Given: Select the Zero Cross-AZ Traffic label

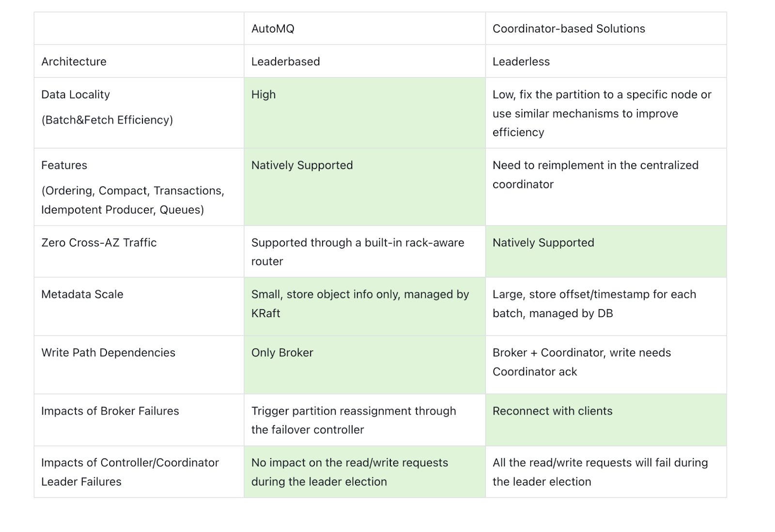Looking at the screenshot, I should 99,243.
